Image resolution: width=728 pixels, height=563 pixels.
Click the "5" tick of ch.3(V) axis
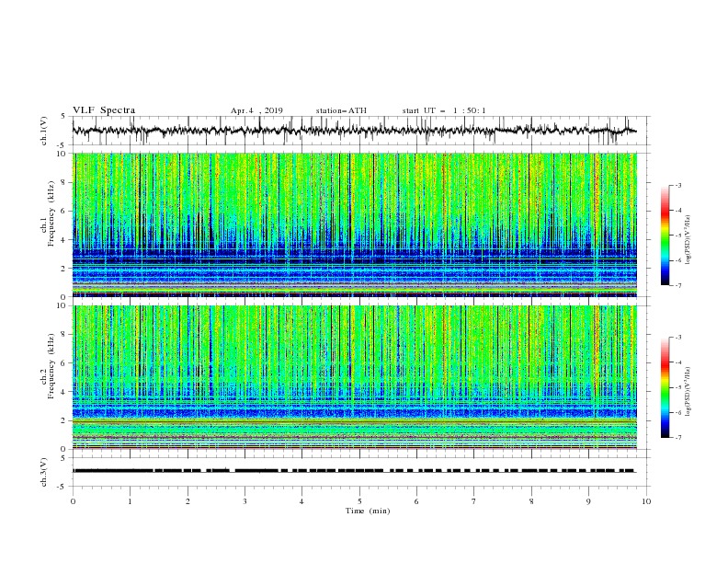coord(64,458)
